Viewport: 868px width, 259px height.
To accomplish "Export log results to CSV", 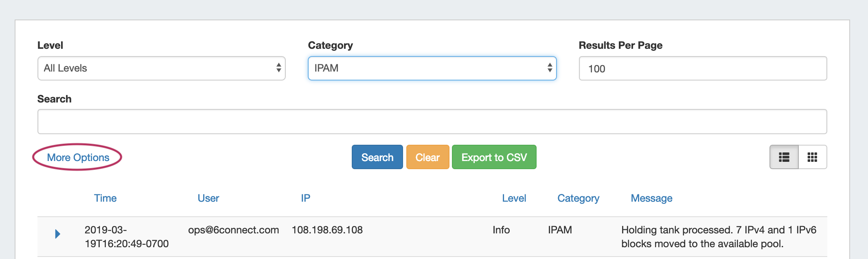I will pos(494,157).
